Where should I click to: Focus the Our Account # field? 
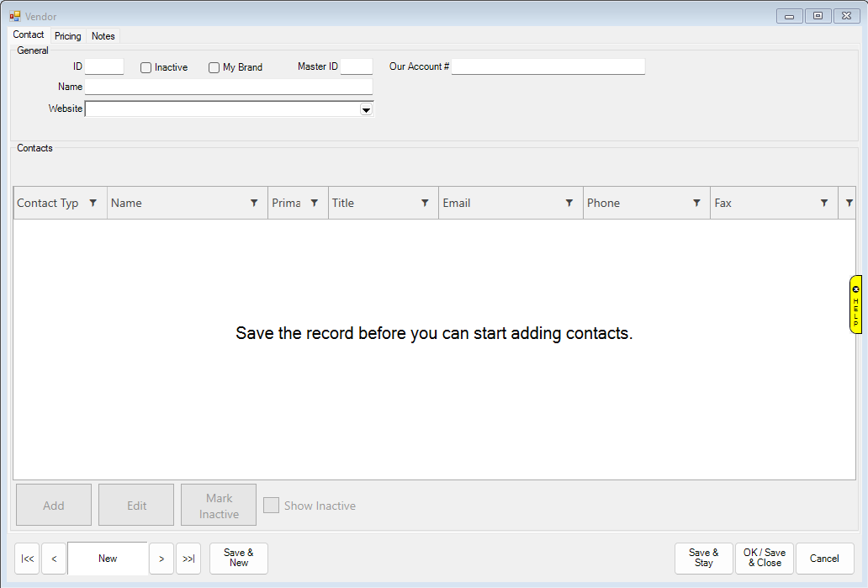548,66
